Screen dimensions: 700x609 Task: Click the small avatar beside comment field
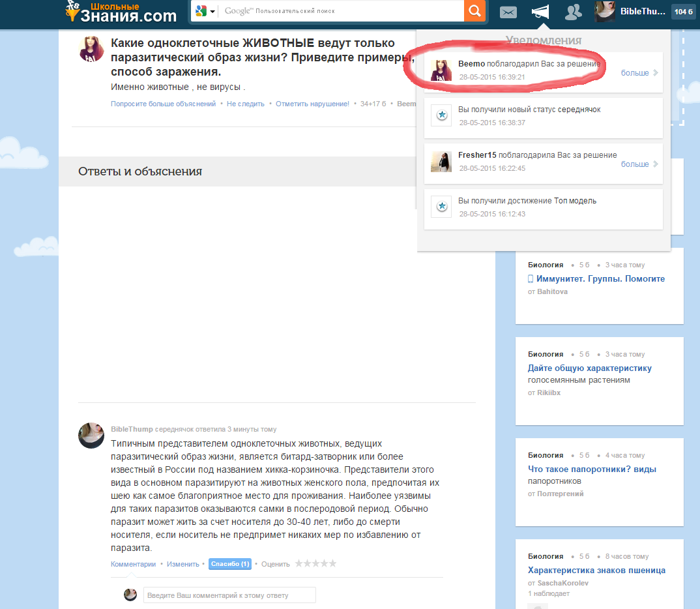click(130, 595)
